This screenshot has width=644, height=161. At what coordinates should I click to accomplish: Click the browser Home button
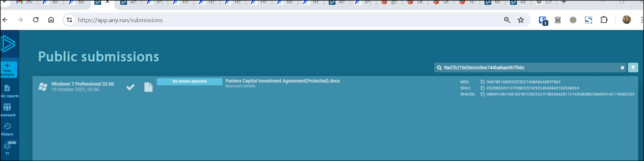click(51, 20)
